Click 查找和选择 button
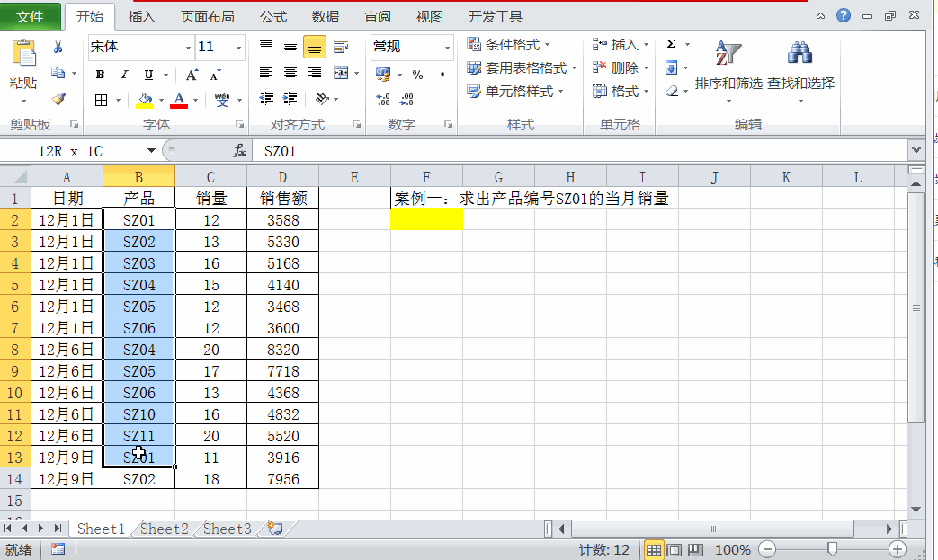The image size is (938, 560). click(x=800, y=72)
